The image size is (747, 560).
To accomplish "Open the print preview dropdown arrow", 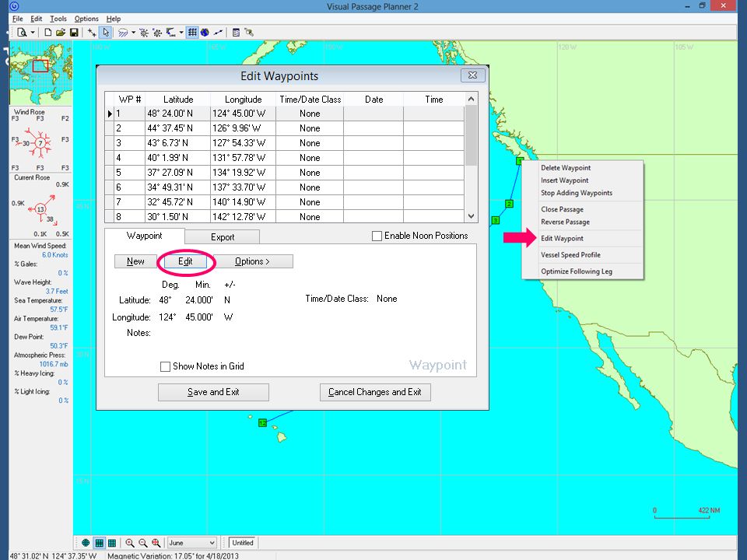I will pyautogui.click(x=33, y=33).
